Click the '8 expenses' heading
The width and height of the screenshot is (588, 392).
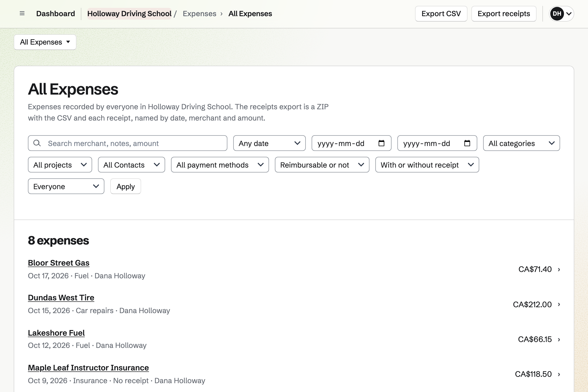(x=58, y=241)
